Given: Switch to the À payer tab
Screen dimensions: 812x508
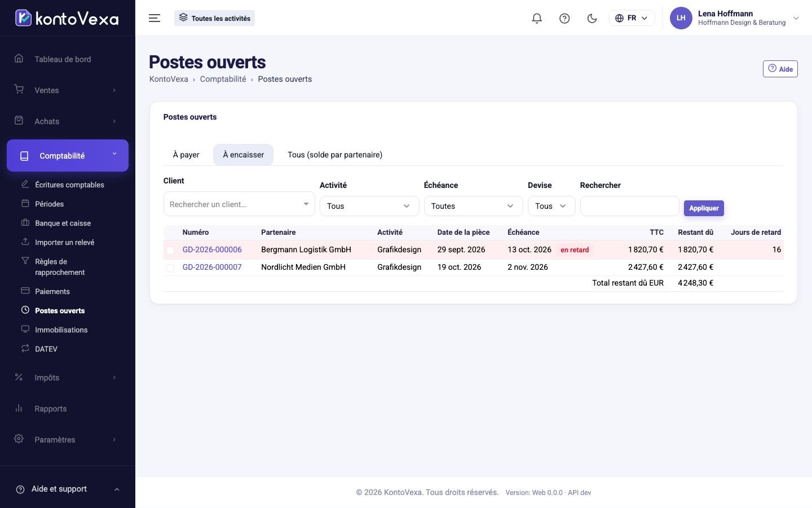Looking at the screenshot, I should [x=186, y=155].
